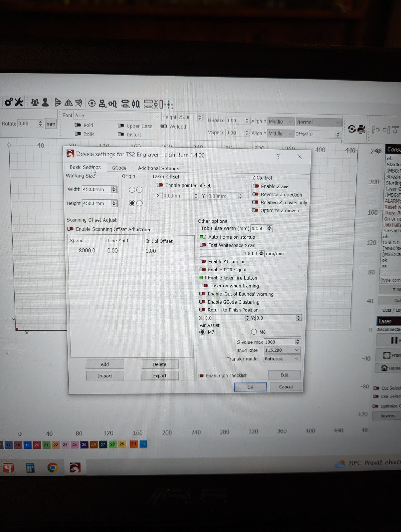The height and width of the screenshot is (532, 401).
Task: Click the Export button
Action: [x=160, y=376]
